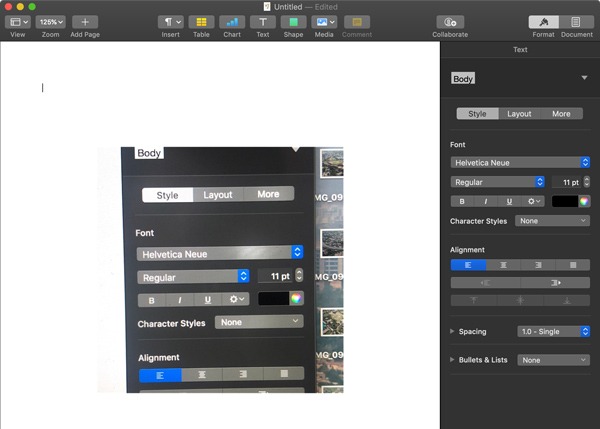The image size is (600, 429).
Task: Open the Character Styles None dropdown
Action: pos(553,221)
